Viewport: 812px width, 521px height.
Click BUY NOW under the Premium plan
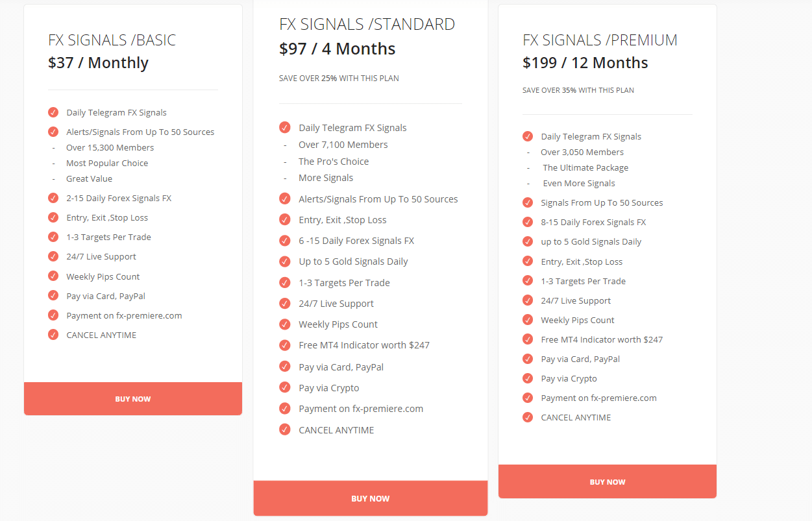[608, 481]
